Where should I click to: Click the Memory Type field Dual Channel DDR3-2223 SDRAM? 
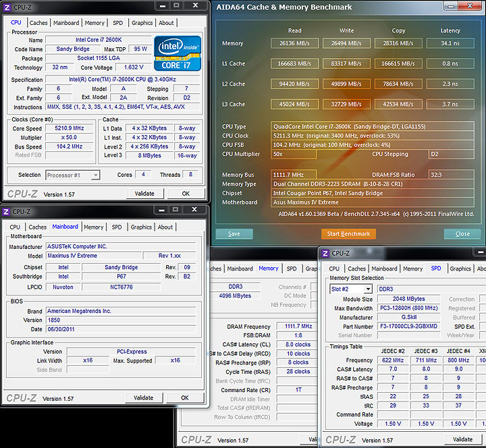[373, 184]
